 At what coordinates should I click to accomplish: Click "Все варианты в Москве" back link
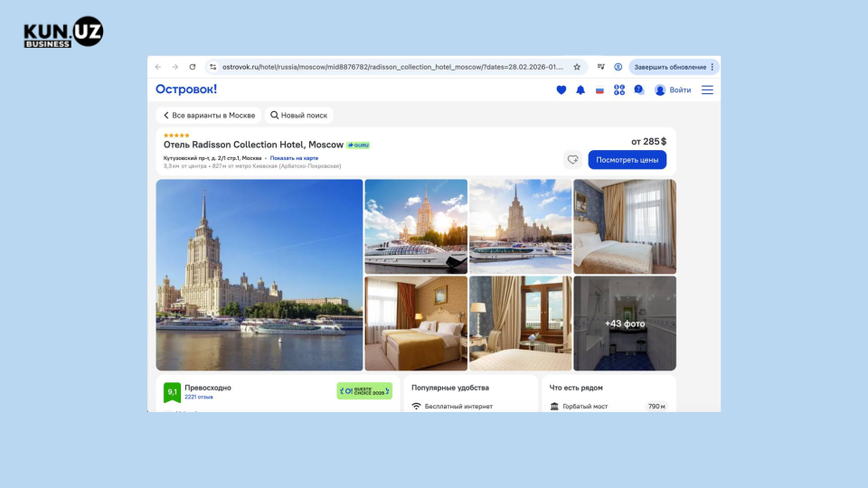209,116
